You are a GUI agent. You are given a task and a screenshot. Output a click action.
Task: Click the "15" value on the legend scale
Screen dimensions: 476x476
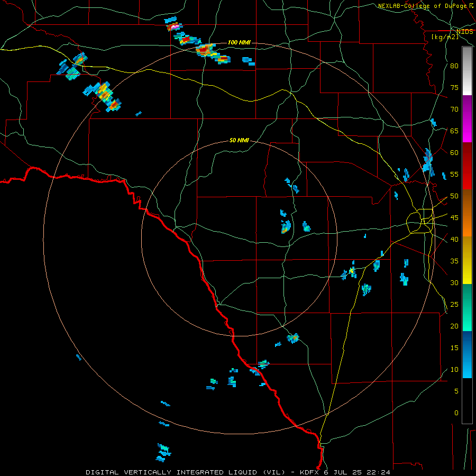454,348
